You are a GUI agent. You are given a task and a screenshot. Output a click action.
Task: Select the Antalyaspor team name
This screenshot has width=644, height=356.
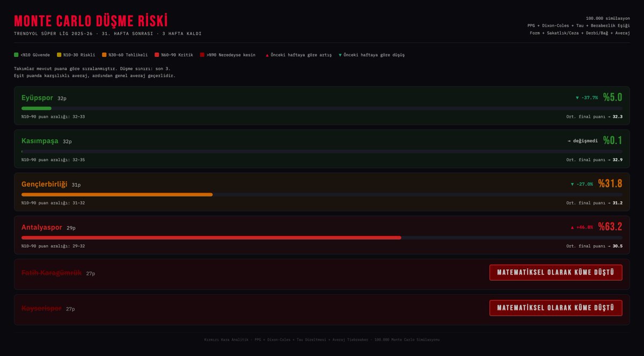tap(42, 227)
